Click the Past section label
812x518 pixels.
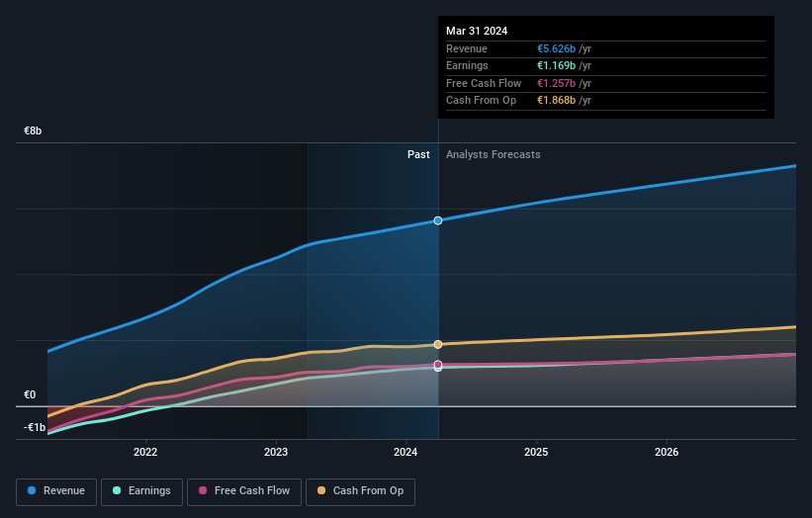418,155
